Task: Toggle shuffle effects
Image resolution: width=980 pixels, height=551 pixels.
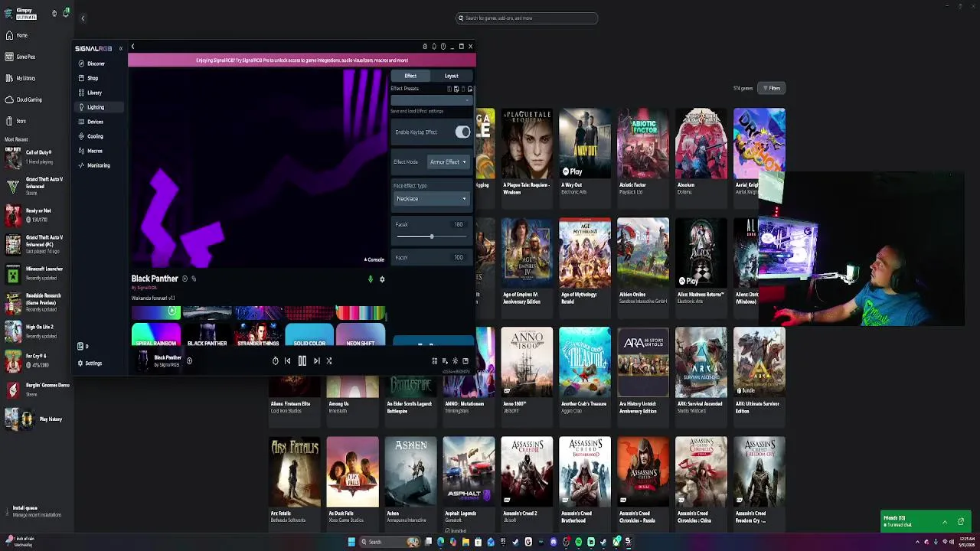Action: pyautogui.click(x=329, y=361)
